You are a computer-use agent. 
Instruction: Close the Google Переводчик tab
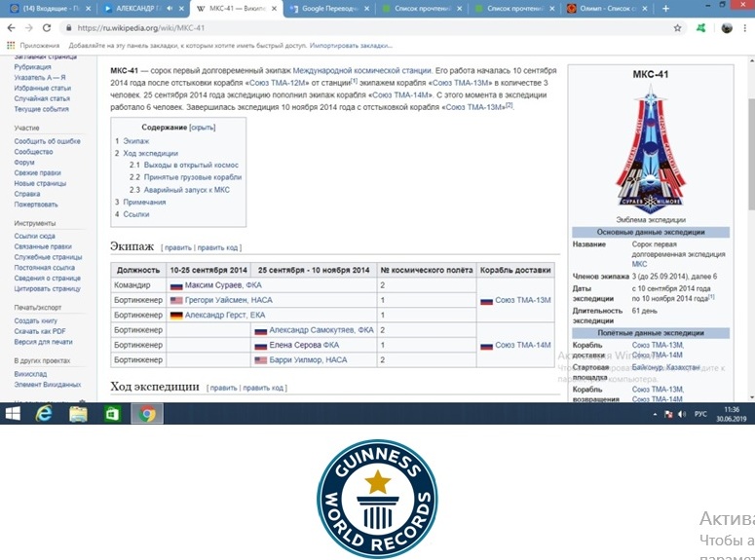366,8
